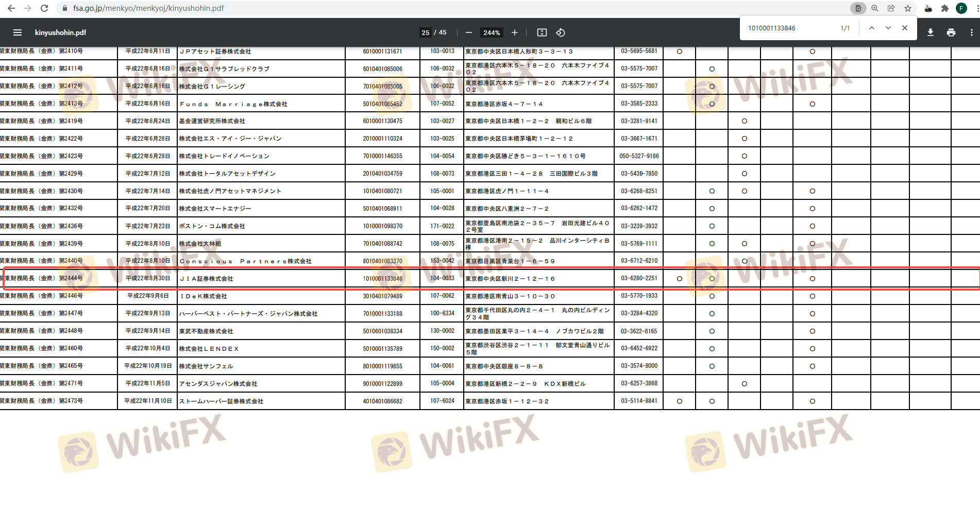Screen dimensions: 980x508
Task: Open the PDF viewer more actions menu
Action: click(x=971, y=32)
